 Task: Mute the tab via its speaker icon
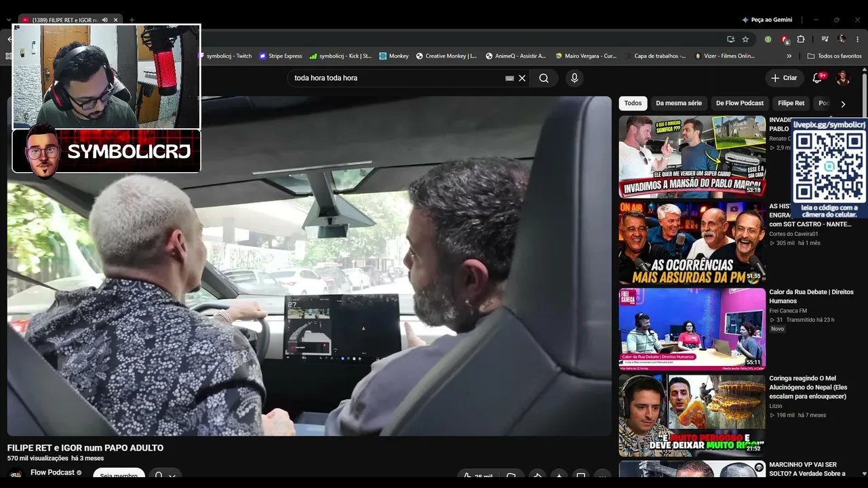click(x=104, y=20)
